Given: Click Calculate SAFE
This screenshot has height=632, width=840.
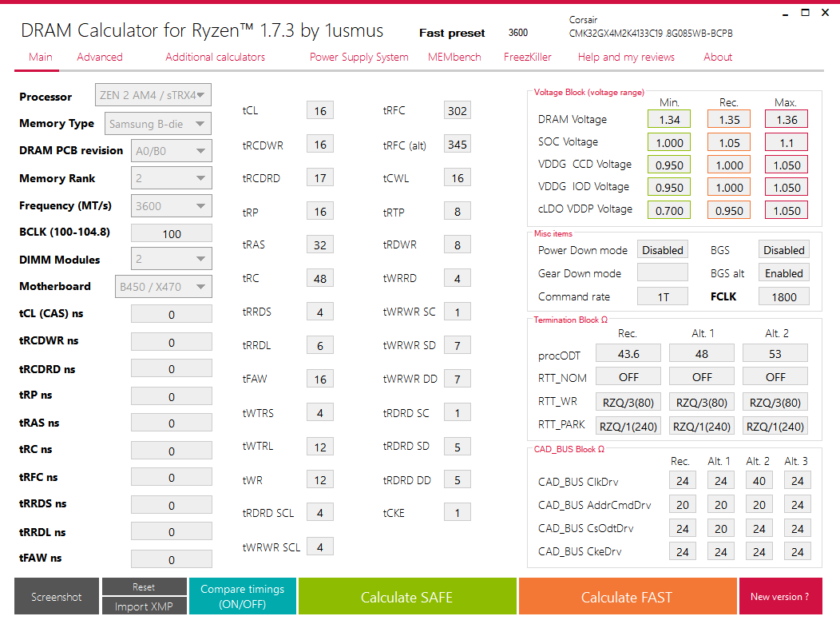Looking at the screenshot, I should coord(407,596).
